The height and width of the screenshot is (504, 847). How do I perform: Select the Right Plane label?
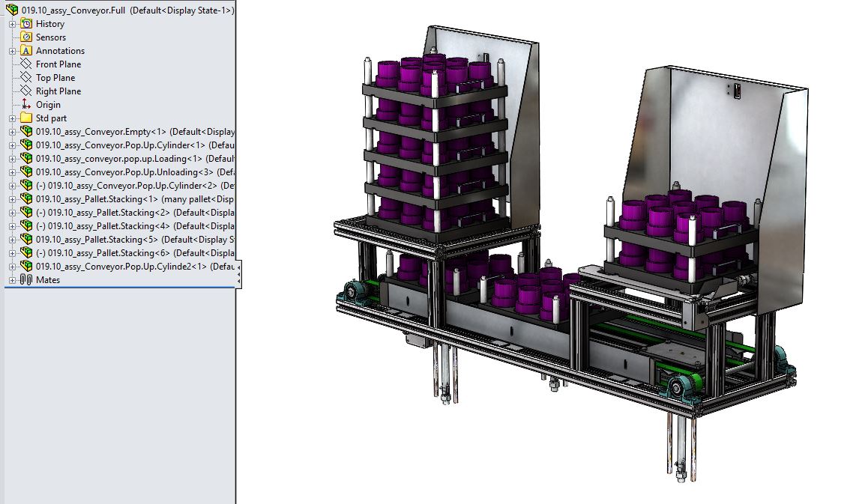pyautogui.click(x=58, y=91)
